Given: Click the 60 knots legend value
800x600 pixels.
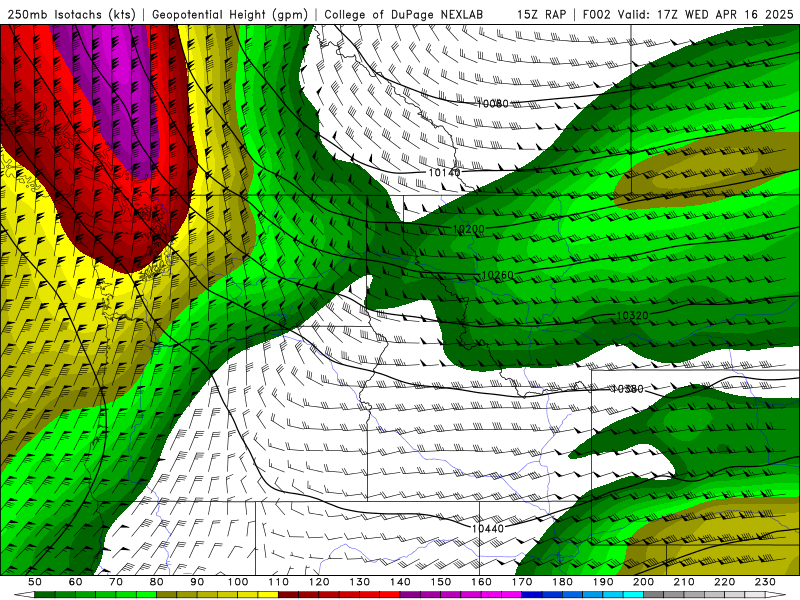Looking at the screenshot, I should (75, 582).
